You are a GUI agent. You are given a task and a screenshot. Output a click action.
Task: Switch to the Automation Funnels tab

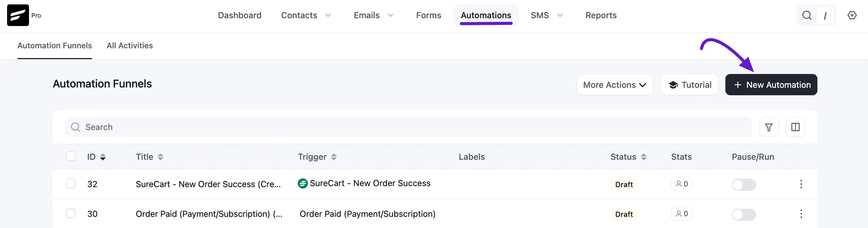55,46
